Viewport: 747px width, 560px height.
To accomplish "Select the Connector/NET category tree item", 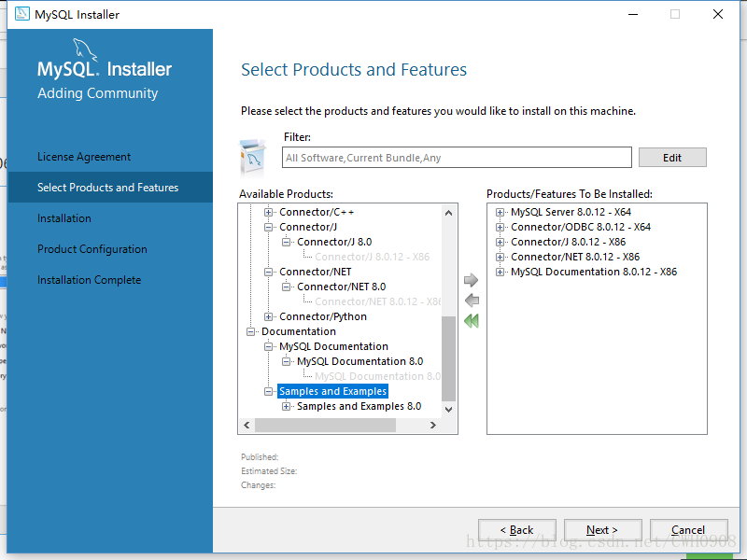I will pyautogui.click(x=316, y=272).
